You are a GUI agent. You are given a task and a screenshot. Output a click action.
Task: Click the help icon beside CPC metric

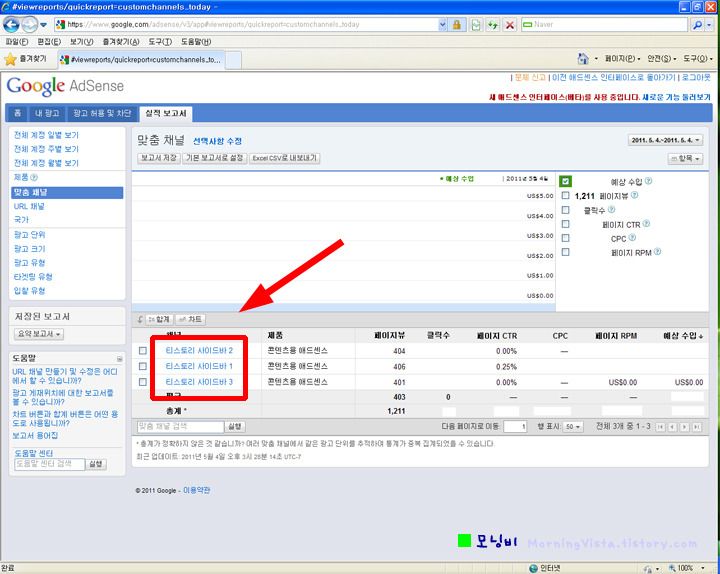632,237
